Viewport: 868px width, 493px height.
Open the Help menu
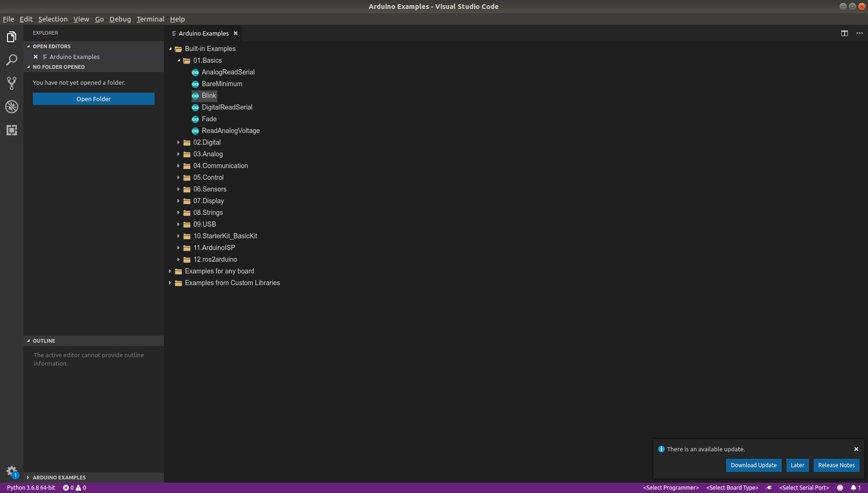point(178,19)
